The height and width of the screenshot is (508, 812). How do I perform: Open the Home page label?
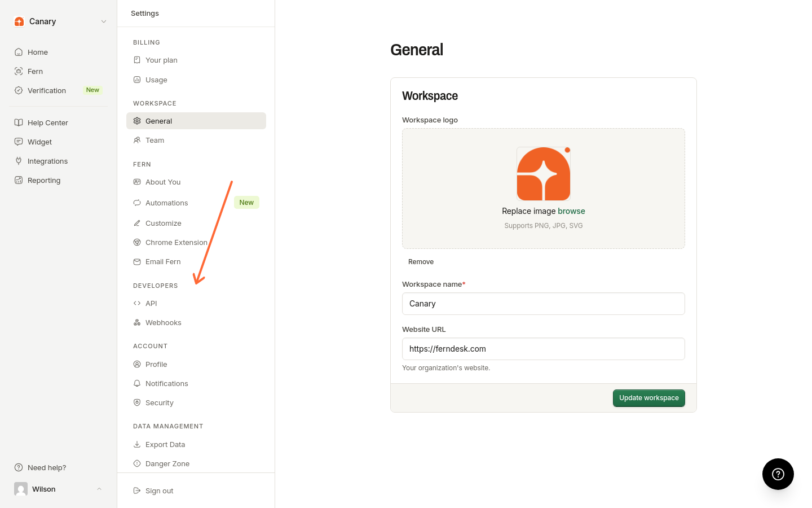[38, 52]
